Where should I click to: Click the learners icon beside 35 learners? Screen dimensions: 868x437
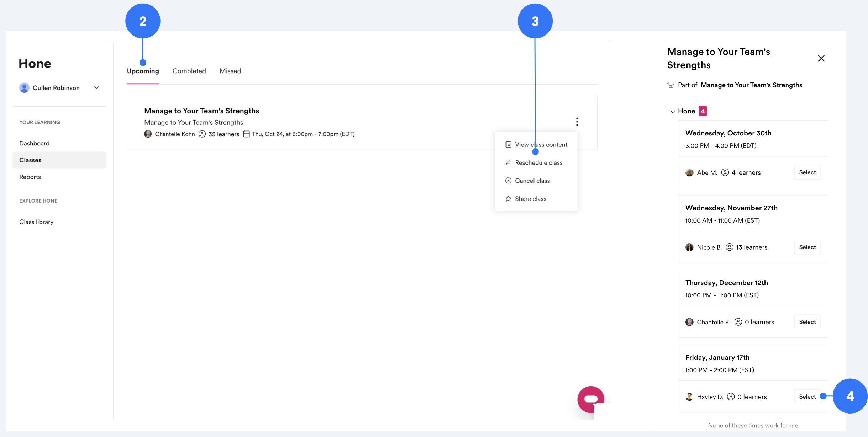(x=202, y=134)
